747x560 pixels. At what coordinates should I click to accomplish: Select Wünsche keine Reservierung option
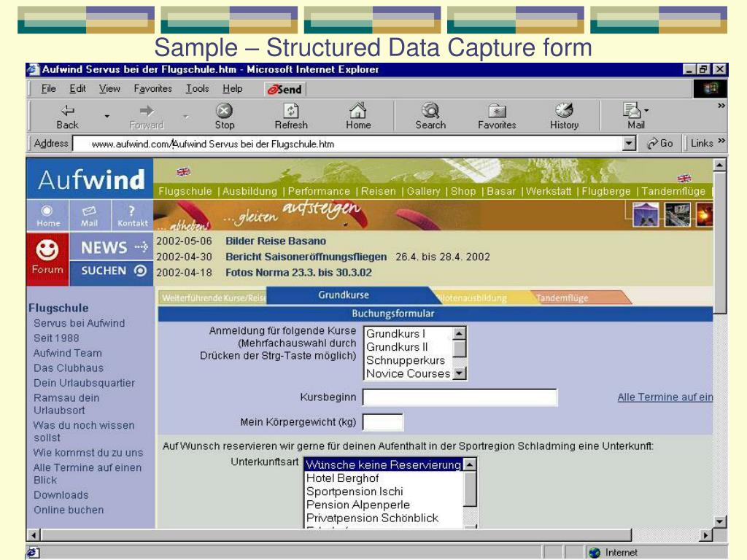click(x=384, y=464)
